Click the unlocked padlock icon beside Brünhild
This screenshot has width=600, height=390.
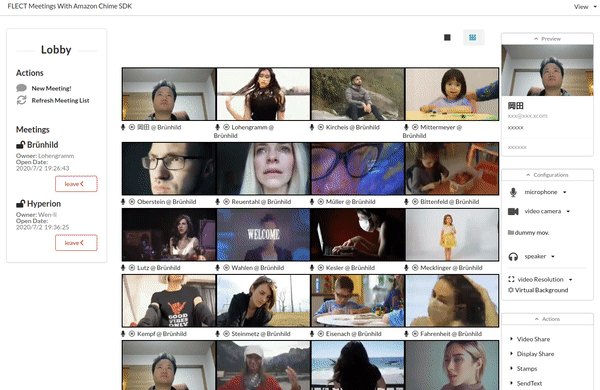click(20, 145)
